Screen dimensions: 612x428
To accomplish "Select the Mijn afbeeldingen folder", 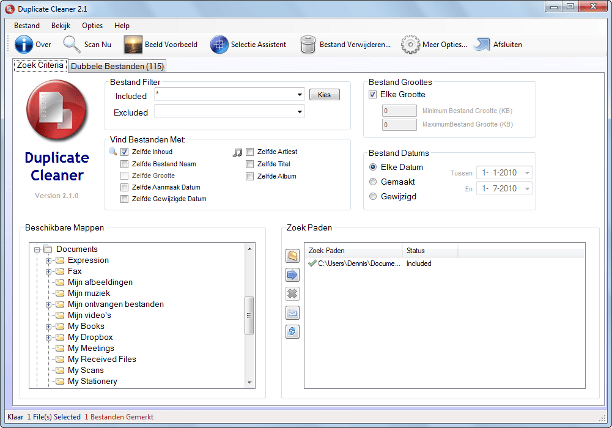I will pos(100,282).
